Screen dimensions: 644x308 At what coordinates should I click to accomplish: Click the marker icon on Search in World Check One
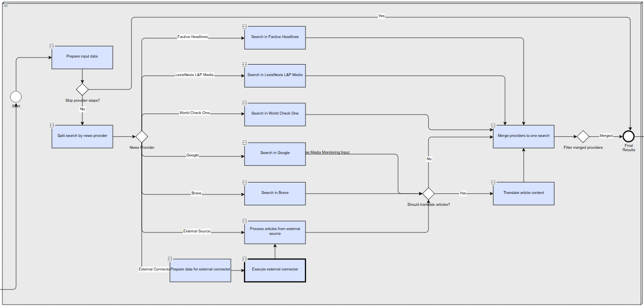[x=244, y=103]
